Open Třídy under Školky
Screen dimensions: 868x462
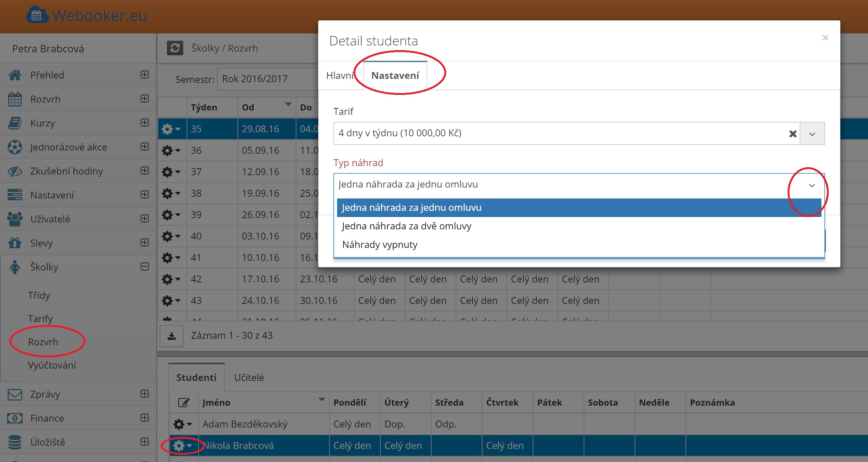(x=39, y=296)
